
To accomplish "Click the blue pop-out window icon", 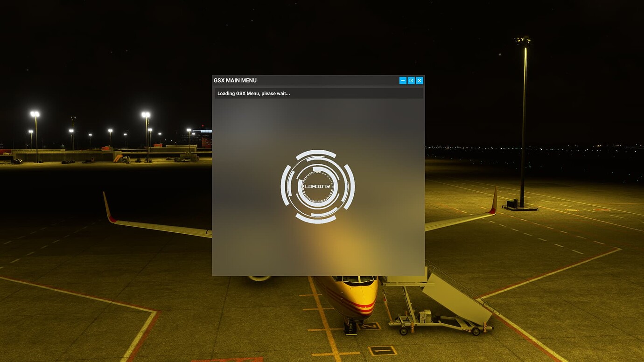I will coord(411,80).
